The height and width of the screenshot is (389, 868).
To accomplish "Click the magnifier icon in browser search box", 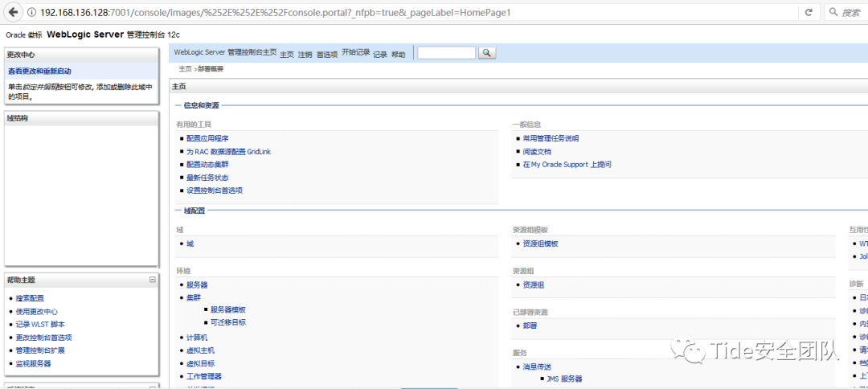I will point(833,12).
